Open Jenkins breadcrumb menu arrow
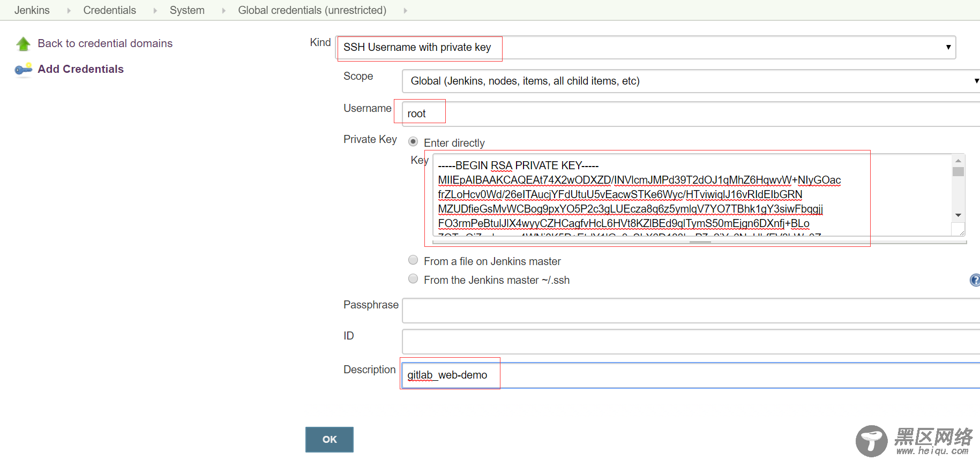The width and height of the screenshot is (980, 460). click(69, 11)
